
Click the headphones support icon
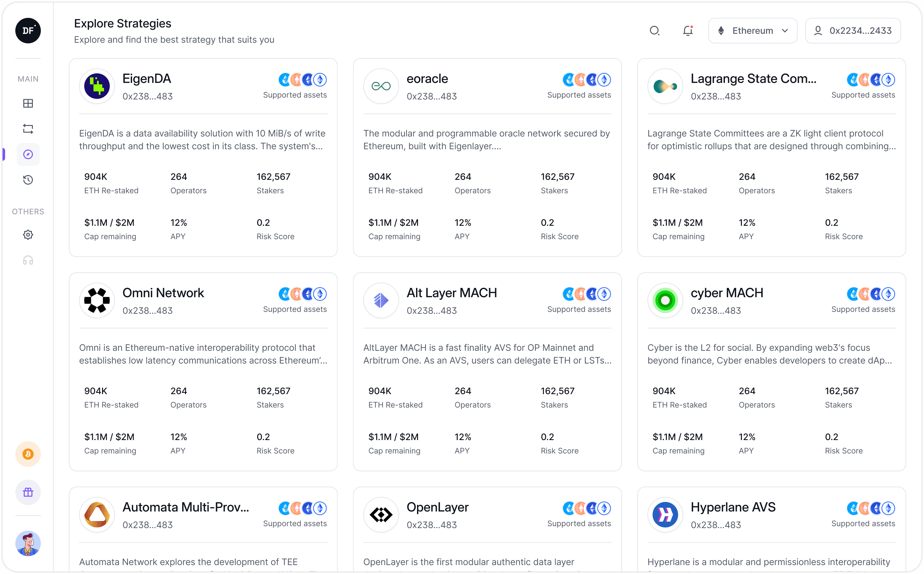point(28,261)
